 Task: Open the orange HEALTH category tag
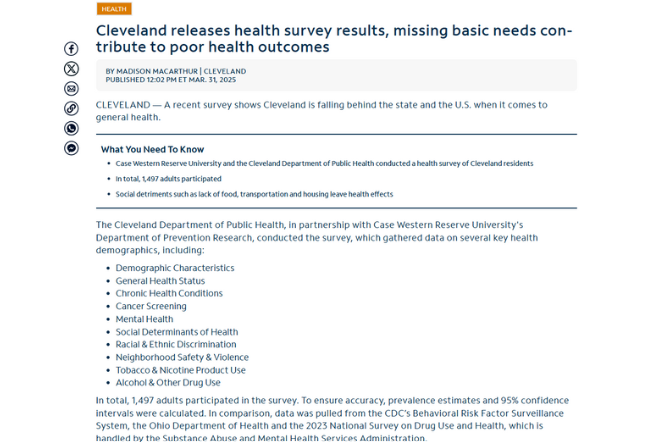(114, 9)
